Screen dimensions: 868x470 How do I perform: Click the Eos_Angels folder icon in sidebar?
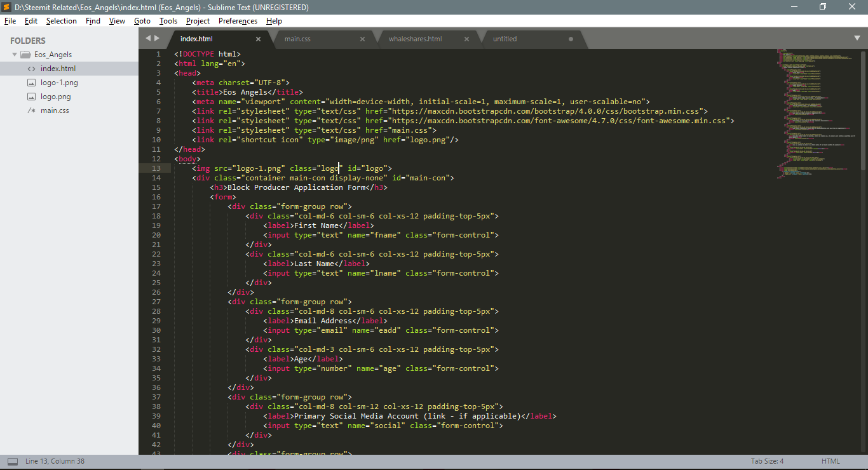click(25, 55)
